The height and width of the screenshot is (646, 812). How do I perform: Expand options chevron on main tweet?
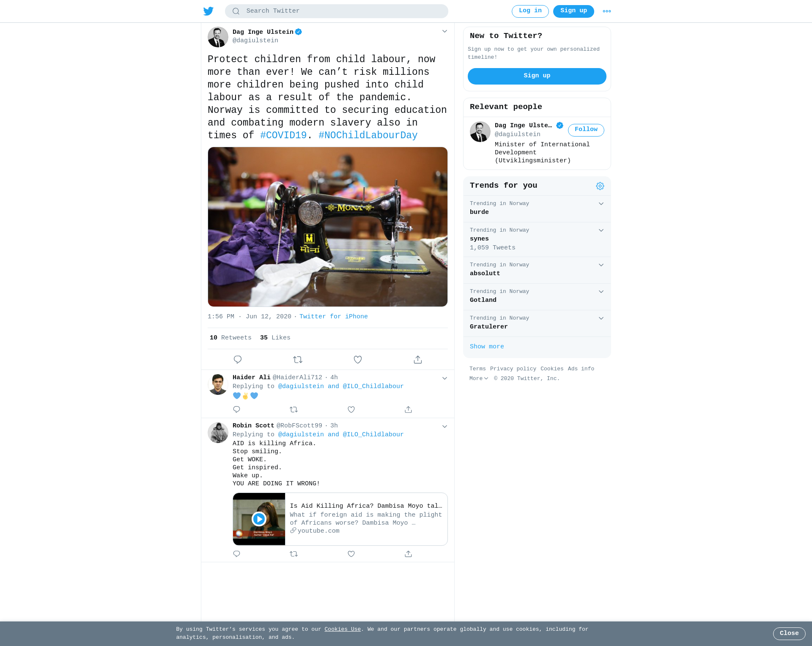coord(444,31)
